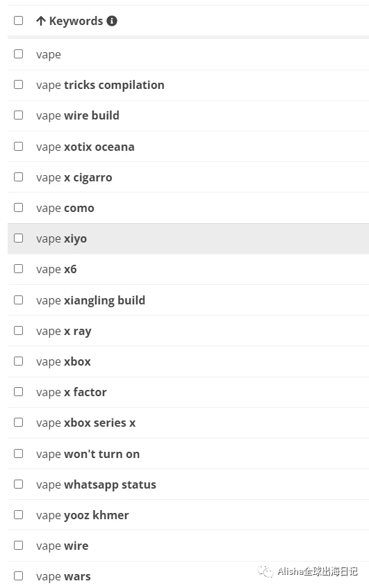Tick the 'vape wire build' checkbox

click(x=18, y=115)
